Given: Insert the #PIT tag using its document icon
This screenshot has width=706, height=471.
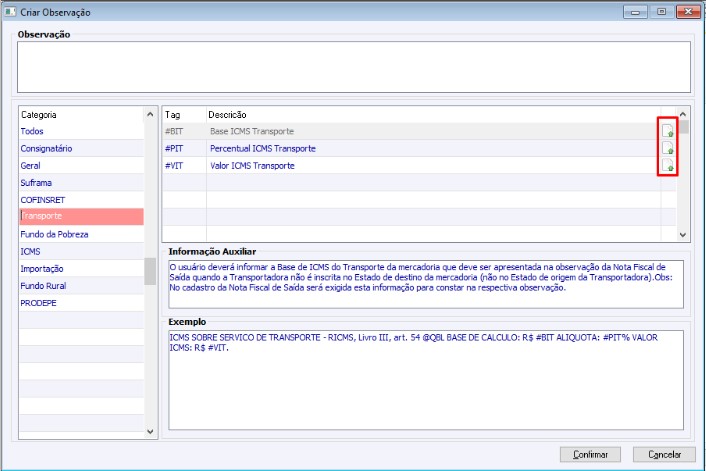Looking at the screenshot, I should 668,148.
